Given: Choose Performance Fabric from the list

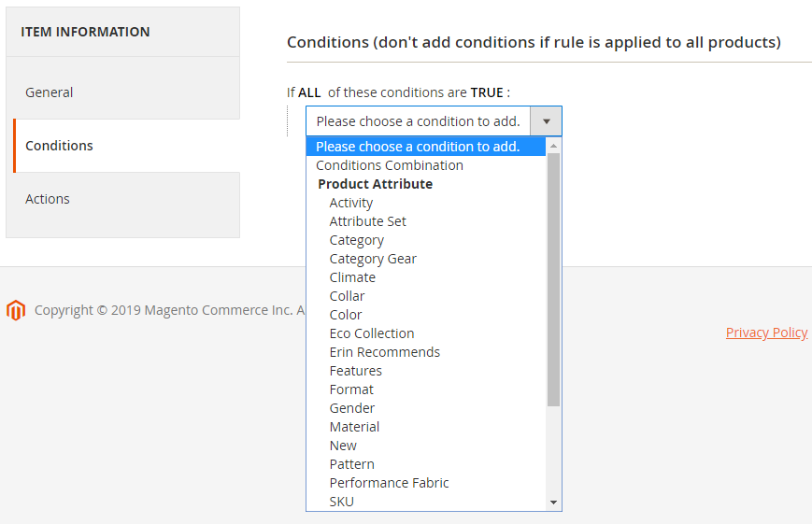Looking at the screenshot, I should [x=389, y=483].
